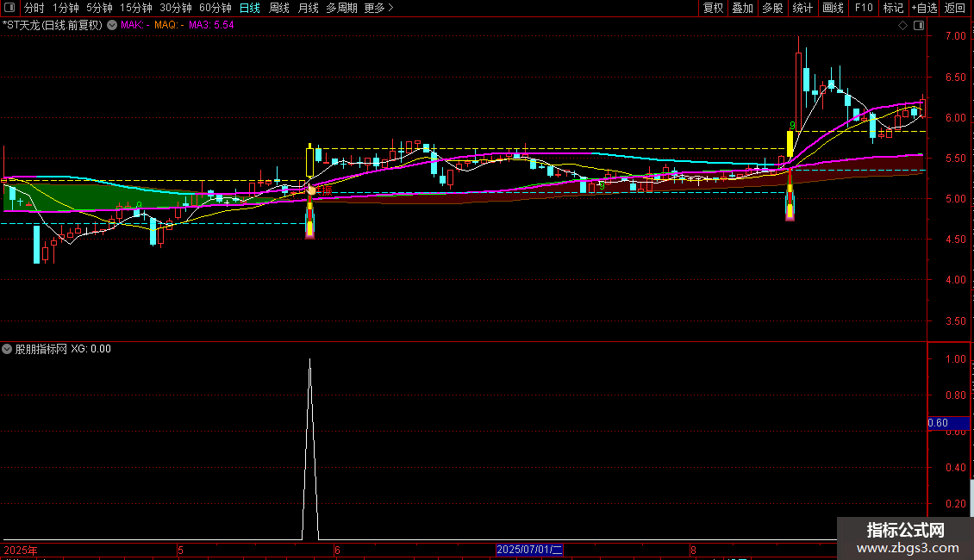
Task: Open the 画线 drawing tools
Action: point(833,8)
